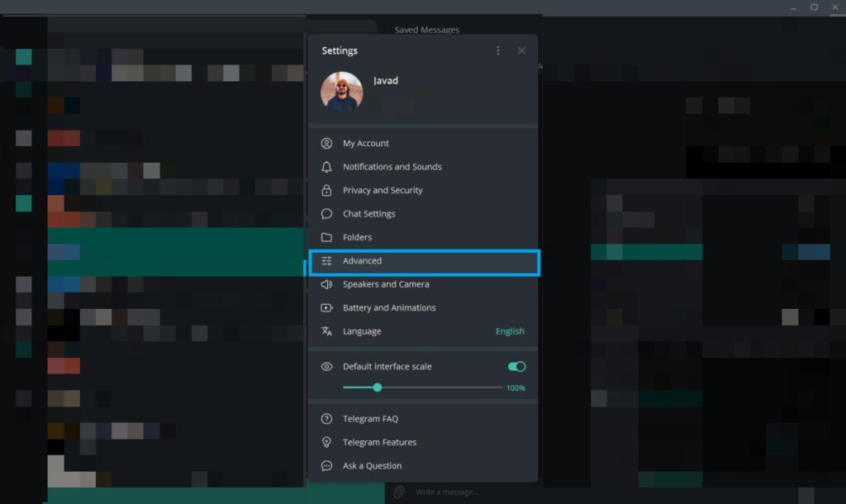Toggle the Default interface scale switch
The image size is (846, 504).
516,367
